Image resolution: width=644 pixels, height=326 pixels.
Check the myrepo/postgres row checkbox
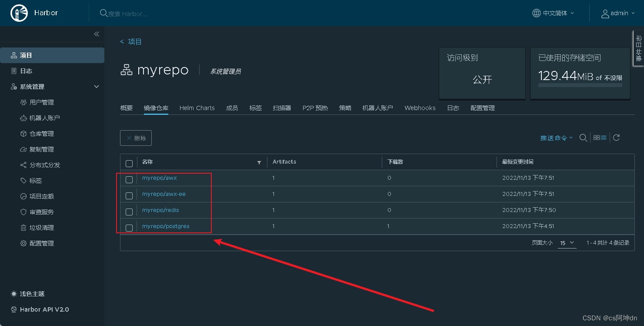(x=129, y=228)
